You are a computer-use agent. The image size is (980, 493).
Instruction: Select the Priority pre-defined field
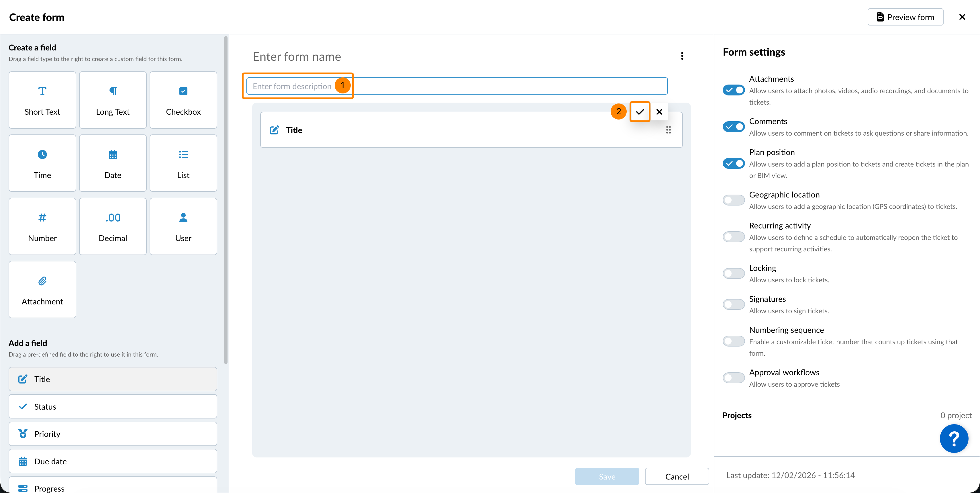point(113,434)
